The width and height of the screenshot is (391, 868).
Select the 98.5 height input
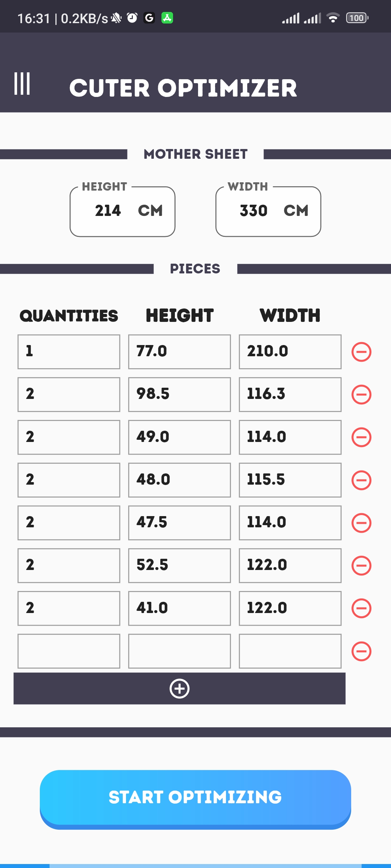click(x=180, y=395)
